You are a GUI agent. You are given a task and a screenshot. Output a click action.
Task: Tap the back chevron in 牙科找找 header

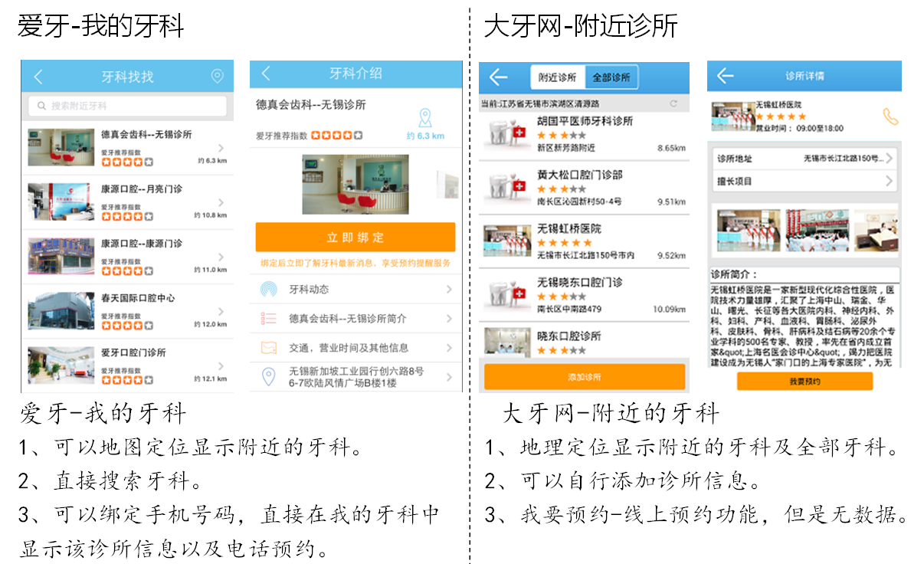(x=38, y=77)
